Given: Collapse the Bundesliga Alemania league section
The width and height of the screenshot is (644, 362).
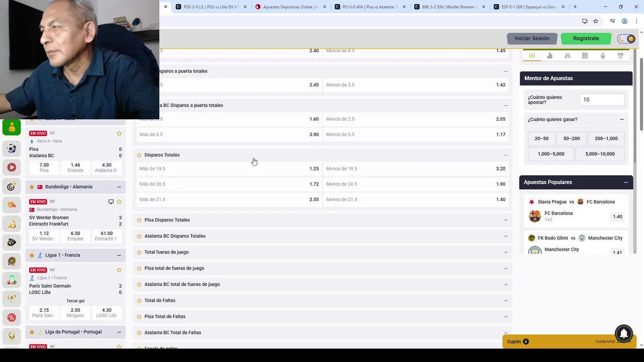Looking at the screenshot, I should pyautogui.click(x=119, y=187).
